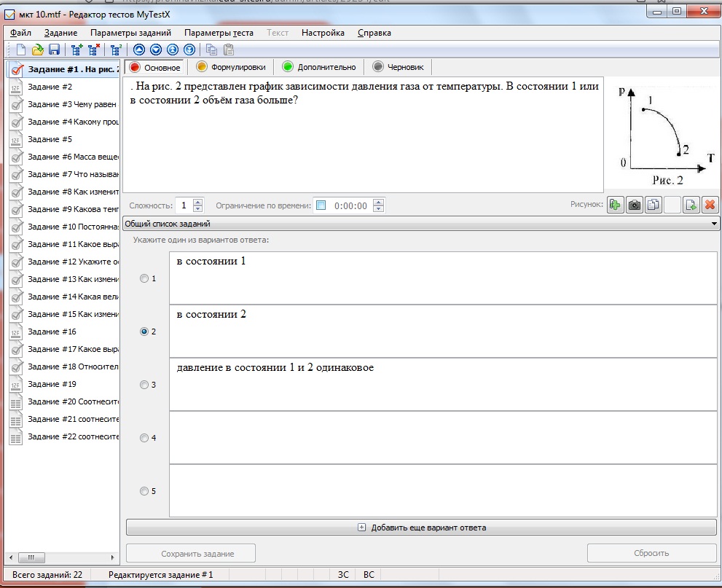This screenshot has width=722, height=588.
Task: Open a file with the yellow folder icon
Action: (38, 50)
